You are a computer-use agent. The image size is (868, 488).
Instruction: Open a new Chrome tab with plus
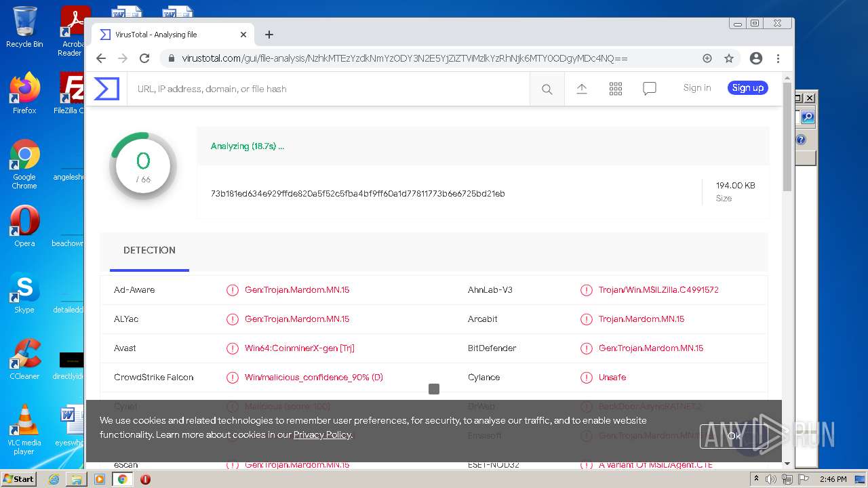pyautogui.click(x=269, y=35)
